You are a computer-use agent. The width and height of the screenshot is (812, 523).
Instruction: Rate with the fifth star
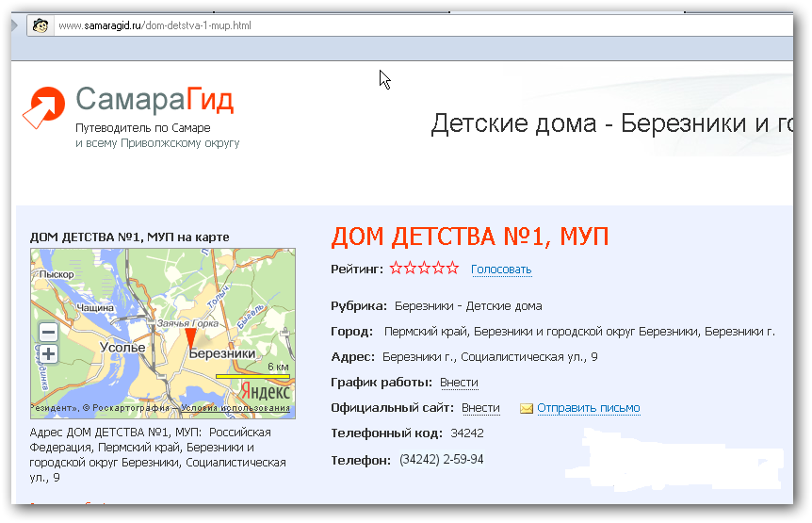coord(453,269)
